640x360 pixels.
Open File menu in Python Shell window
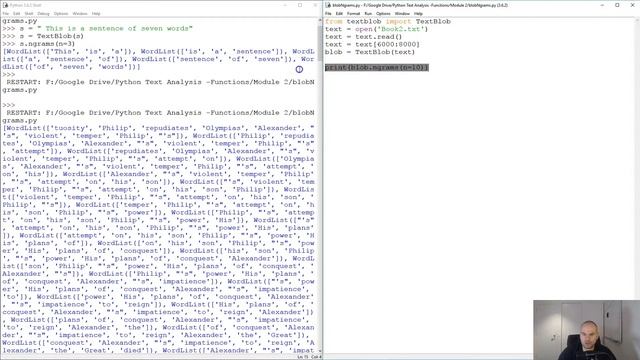(x=5, y=13)
